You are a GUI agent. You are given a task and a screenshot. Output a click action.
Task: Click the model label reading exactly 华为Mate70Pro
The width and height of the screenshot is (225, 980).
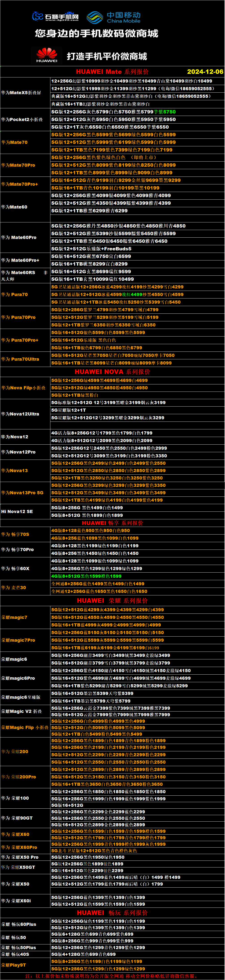pos(18,165)
